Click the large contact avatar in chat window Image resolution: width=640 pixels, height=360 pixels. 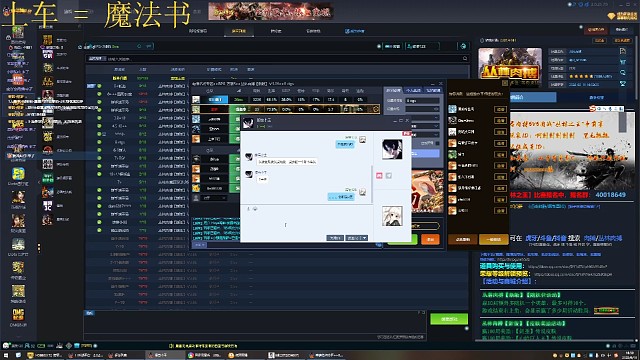pos(392,149)
